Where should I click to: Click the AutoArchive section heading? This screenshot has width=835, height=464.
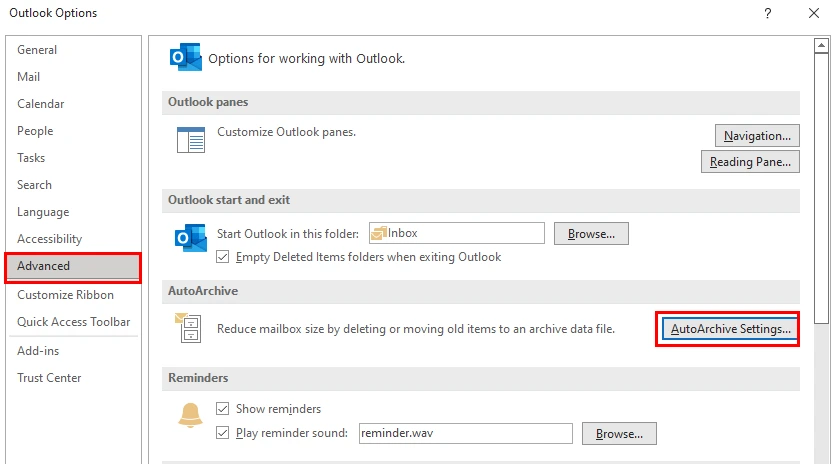coord(203,291)
